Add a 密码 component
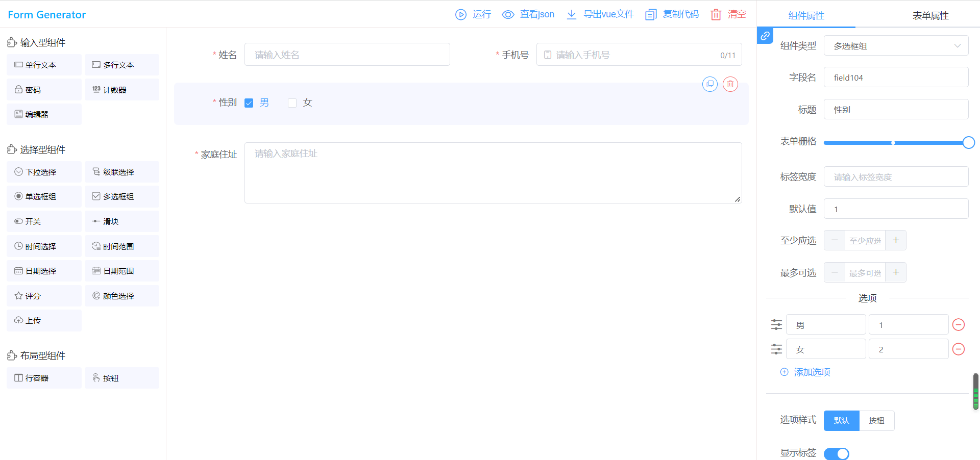Image resolution: width=980 pixels, height=460 pixels. pyautogui.click(x=44, y=90)
